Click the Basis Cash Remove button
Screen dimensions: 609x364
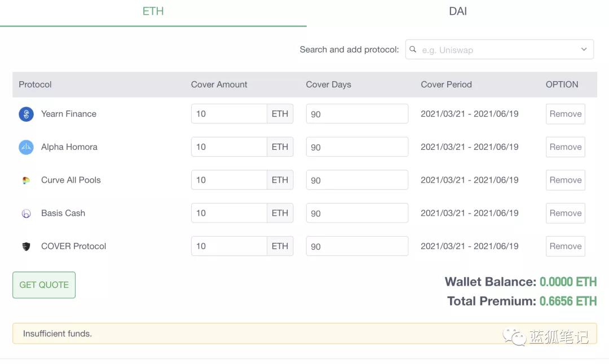(565, 213)
